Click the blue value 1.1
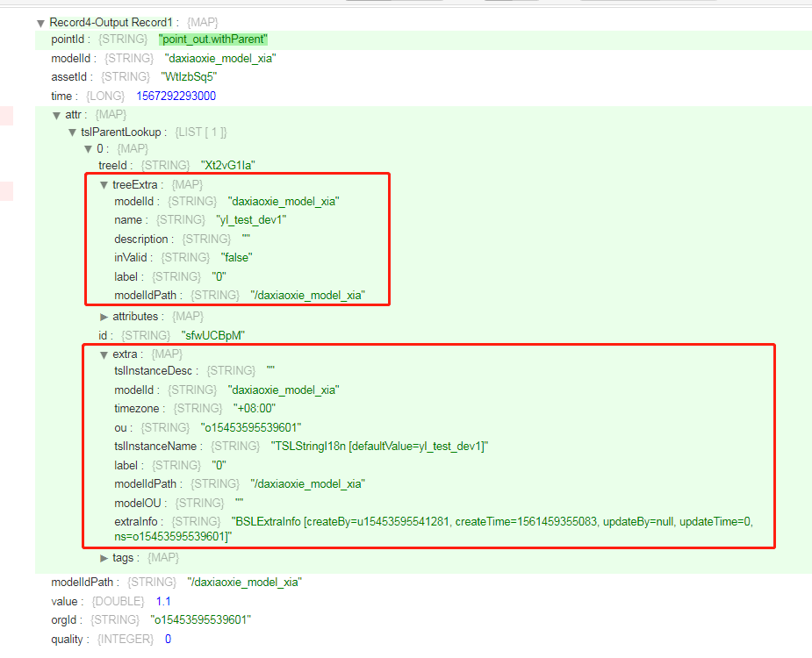This screenshot has height=658, width=812. [162, 601]
